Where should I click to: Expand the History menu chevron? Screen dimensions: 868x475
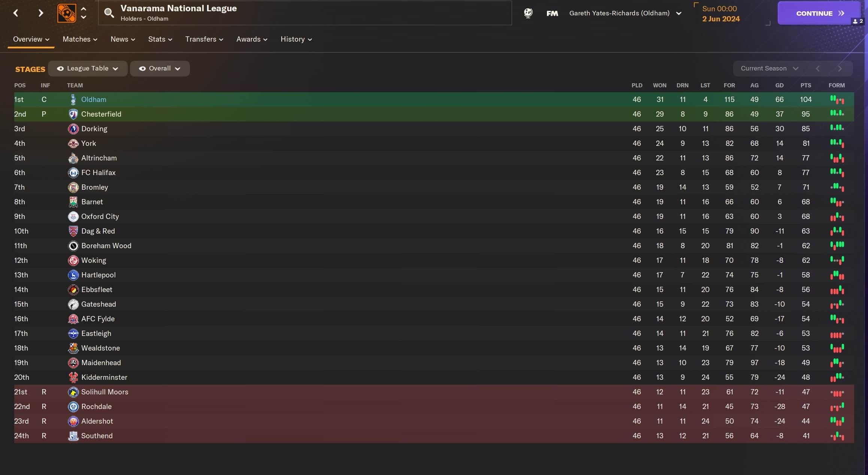(x=310, y=39)
